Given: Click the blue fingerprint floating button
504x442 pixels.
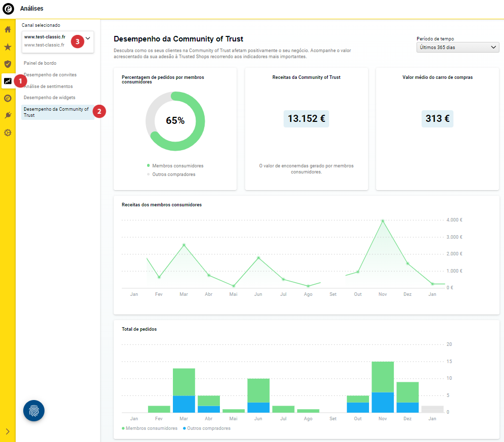Looking at the screenshot, I should [34, 411].
